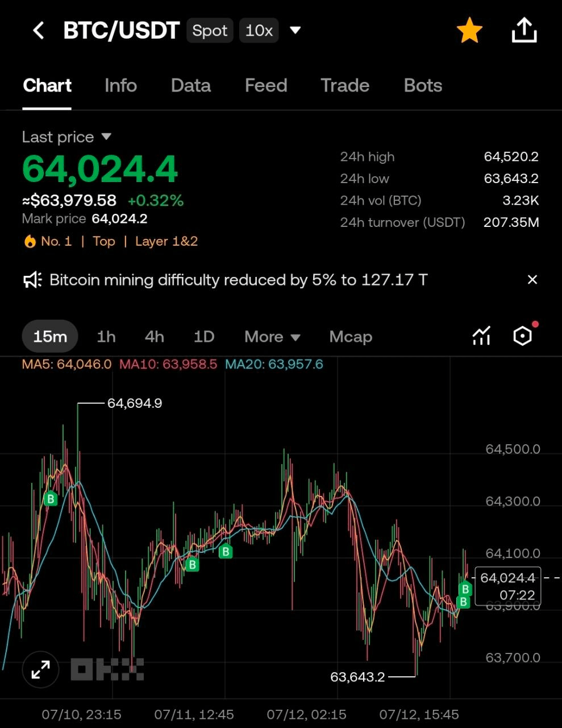Tap the share icon

point(524,30)
